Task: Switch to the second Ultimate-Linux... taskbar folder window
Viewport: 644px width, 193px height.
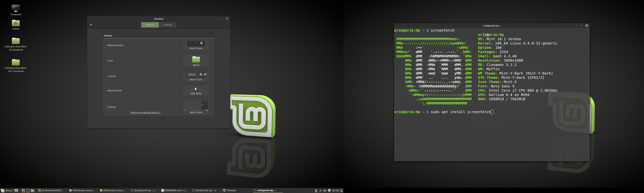Action: [x=113, y=190]
